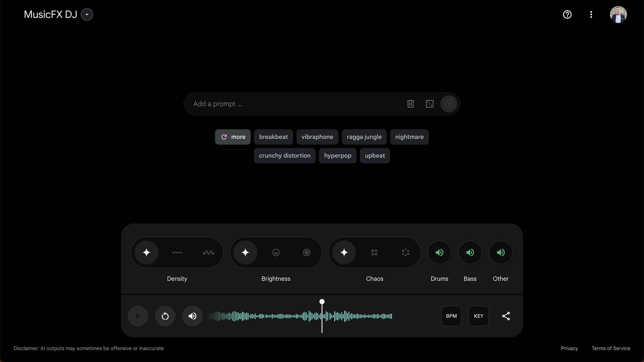Share the mix with the share icon
644x362 pixels.
point(506,316)
